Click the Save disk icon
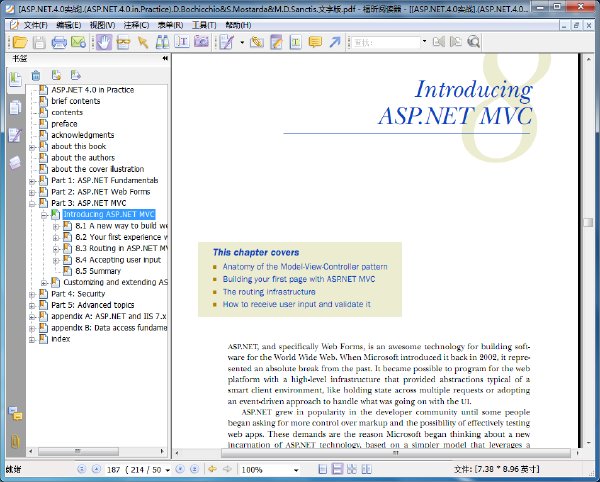Screen dimensions: 600x482 click(39, 42)
